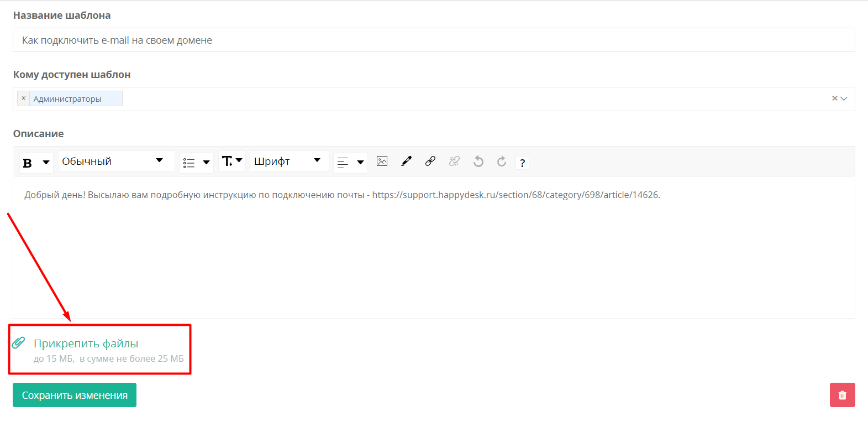Image resolution: width=868 pixels, height=427 pixels.
Task: Open editor help question mark
Action: [522, 163]
